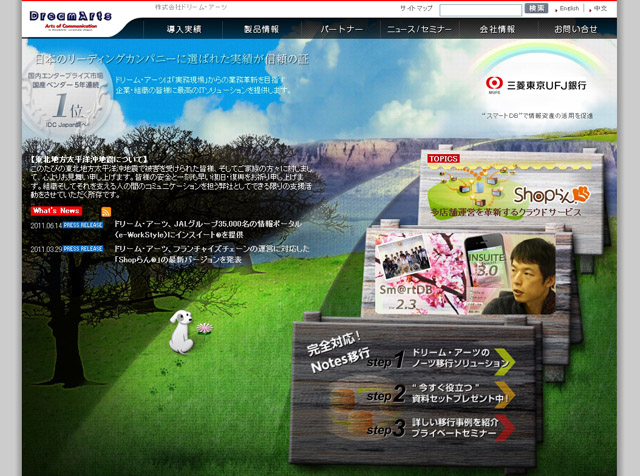640x476 pixels.
Task: Click the MUFG bank red logo
Action: 494,84
